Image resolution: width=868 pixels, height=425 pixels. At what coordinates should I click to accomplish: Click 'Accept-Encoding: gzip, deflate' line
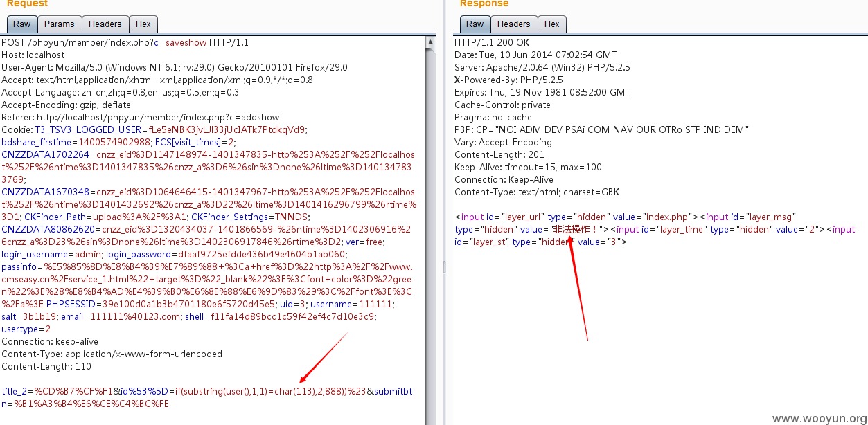[66, 105]
